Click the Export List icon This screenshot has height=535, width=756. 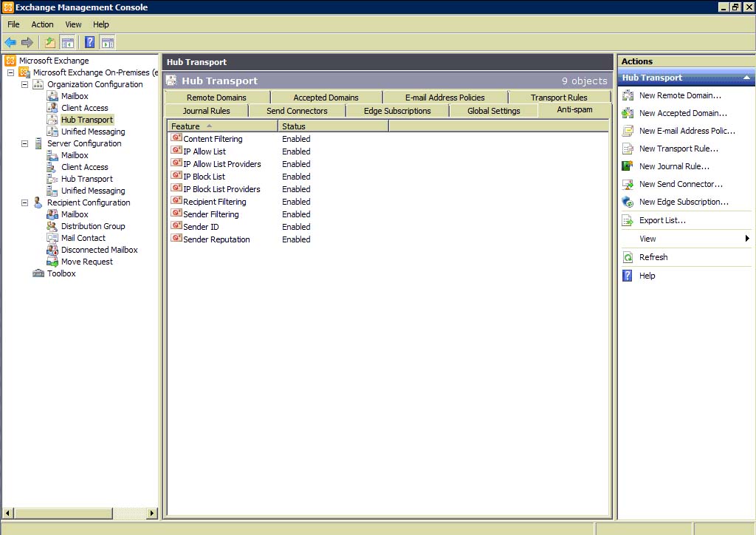coord(628,220)
